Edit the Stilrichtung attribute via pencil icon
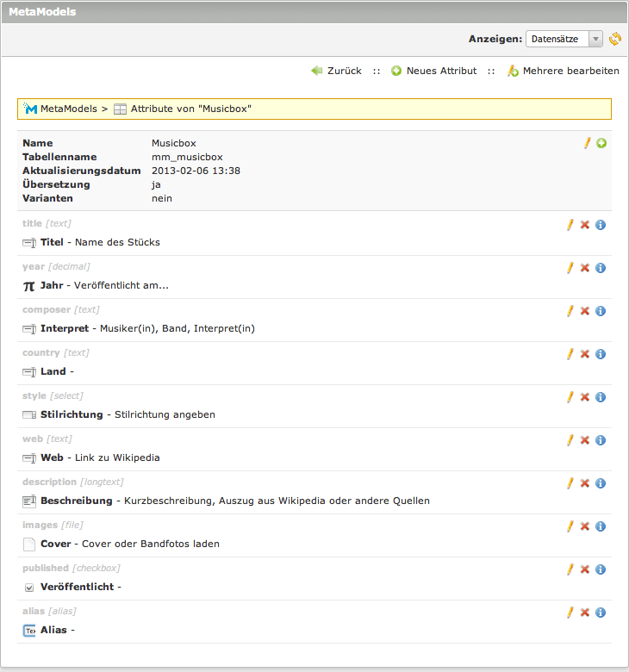 click(x=570, y=397)
